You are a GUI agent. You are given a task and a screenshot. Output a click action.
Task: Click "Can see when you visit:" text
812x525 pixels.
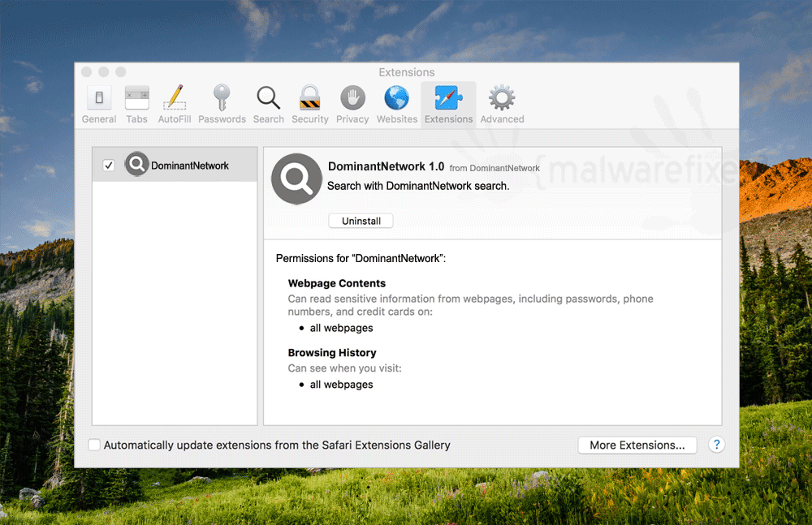click(x=344, y=368)
